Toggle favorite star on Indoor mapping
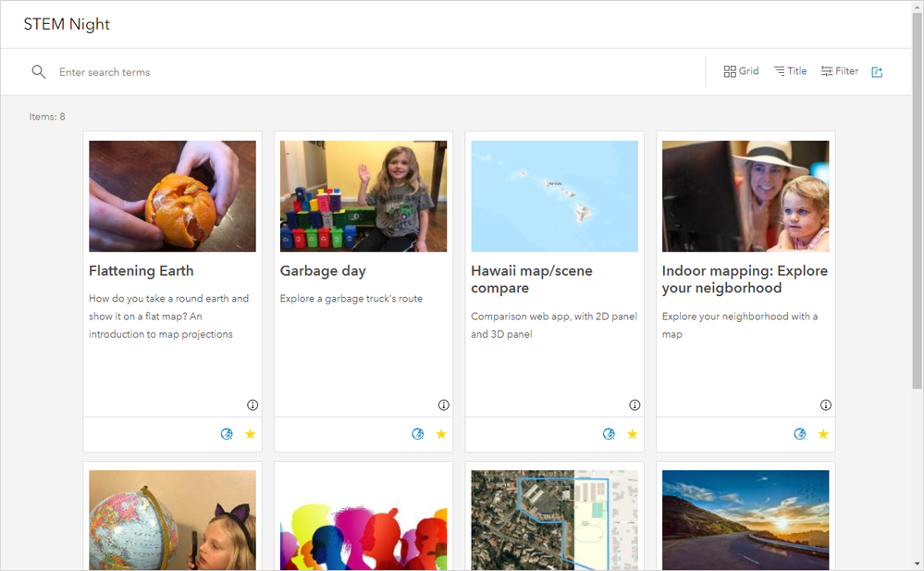This screenshot has height=571, width=924. pyautogui.click(x=823, y=434)
